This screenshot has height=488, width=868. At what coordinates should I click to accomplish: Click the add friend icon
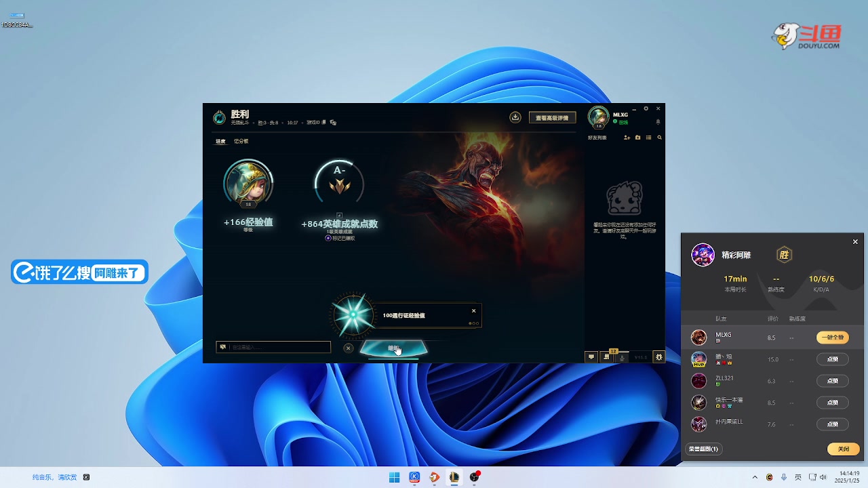(627, 138)
